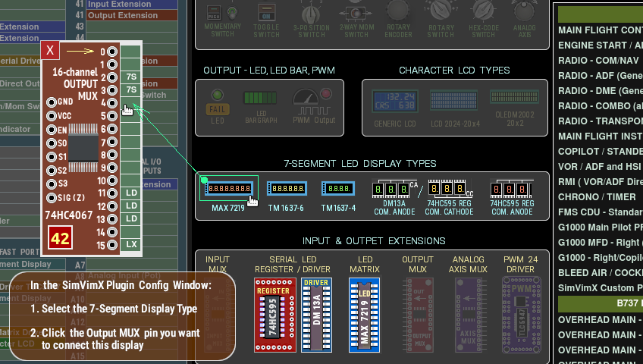The width and height of the screenshot is (643, 364).
Task: Click the yellow 42 number badge
Action: 60,239
